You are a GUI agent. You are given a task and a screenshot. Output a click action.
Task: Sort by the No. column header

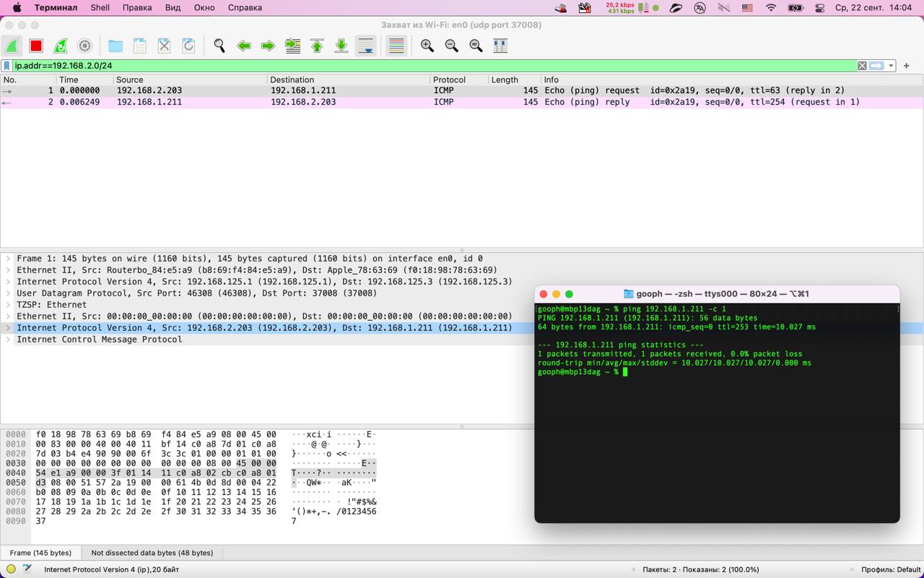[29, 79]
